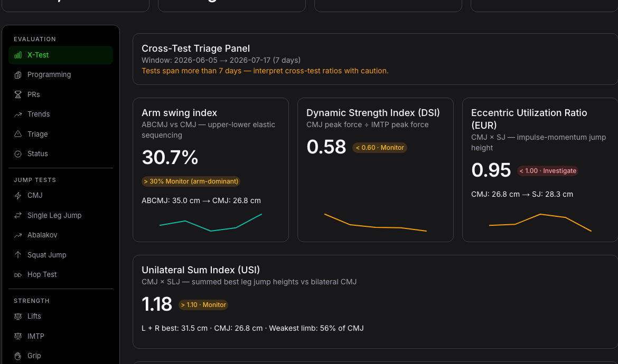Image resolution: width=618 pixels, height=364 pixels.
Task: Click the Unilateral Sum Index (USI) title
Action: 201,270
